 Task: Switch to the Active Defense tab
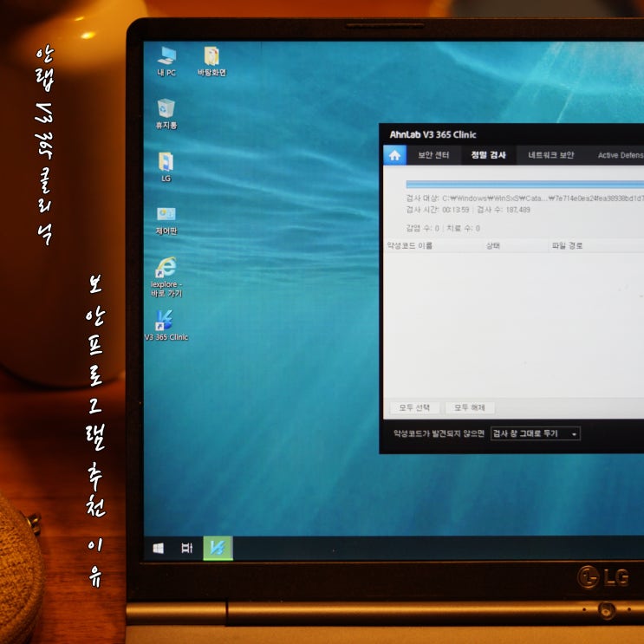pyautogui.click(x=621, y=155)
